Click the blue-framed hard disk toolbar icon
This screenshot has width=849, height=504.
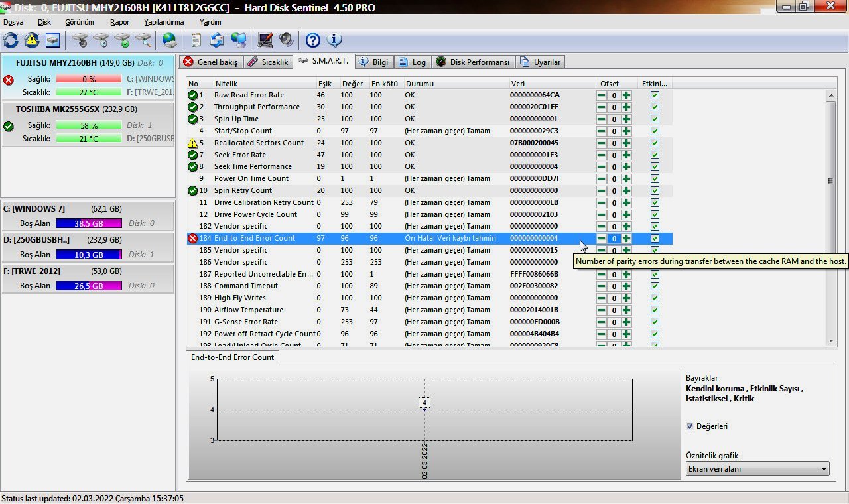[53, 40]
